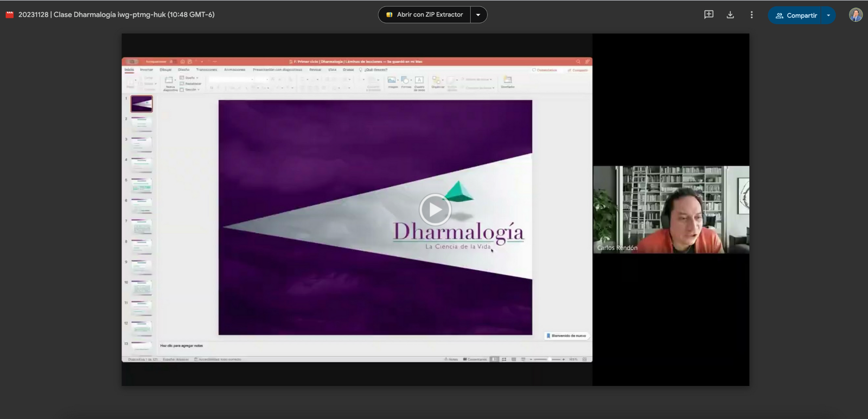The image size is (868, 419).
Task: Click the PowerPoint zoom slider in status bar
Action: (x=549, y=359)
